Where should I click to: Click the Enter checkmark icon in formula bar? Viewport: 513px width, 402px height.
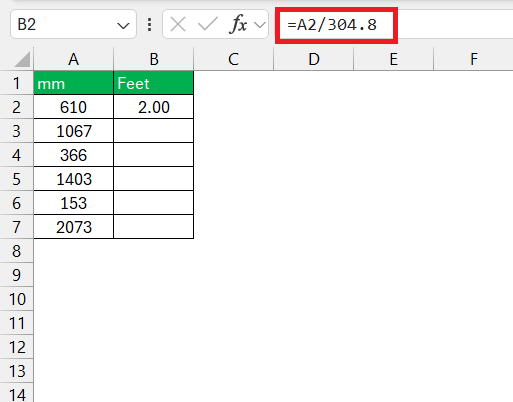tap(207, 24)
